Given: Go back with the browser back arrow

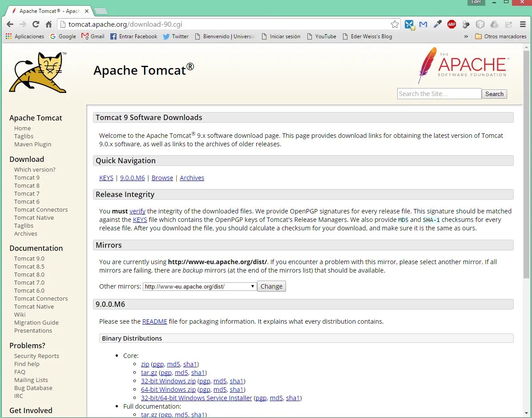Looking at the screenshot, I should coord(10,24).
